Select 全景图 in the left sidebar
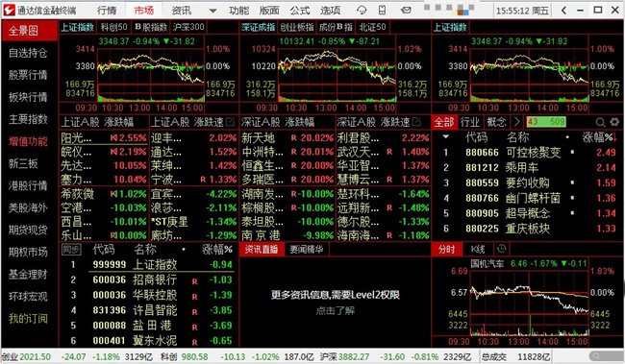 point(30,31)
